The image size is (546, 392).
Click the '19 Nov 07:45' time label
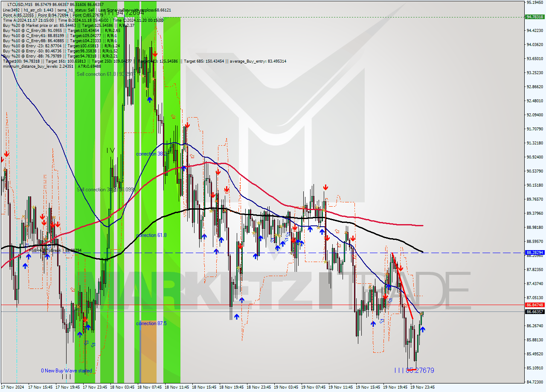coord(313,387)
